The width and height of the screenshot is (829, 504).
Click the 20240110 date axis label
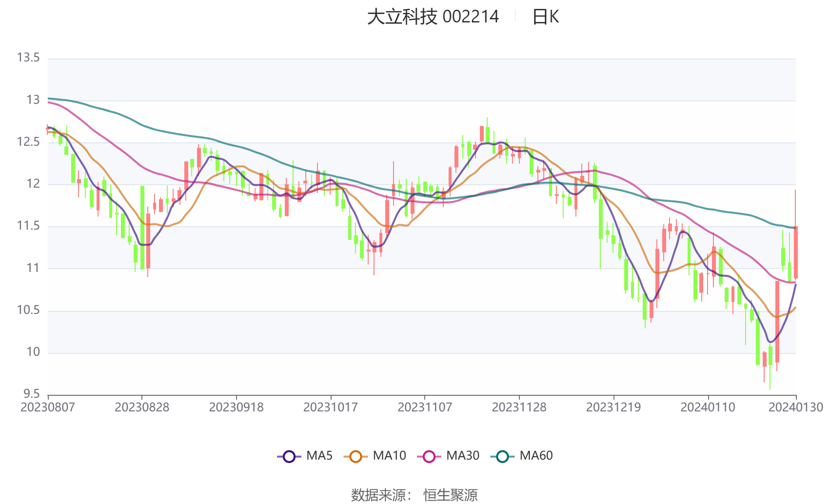pyautogui.click(x=708, y=407)
